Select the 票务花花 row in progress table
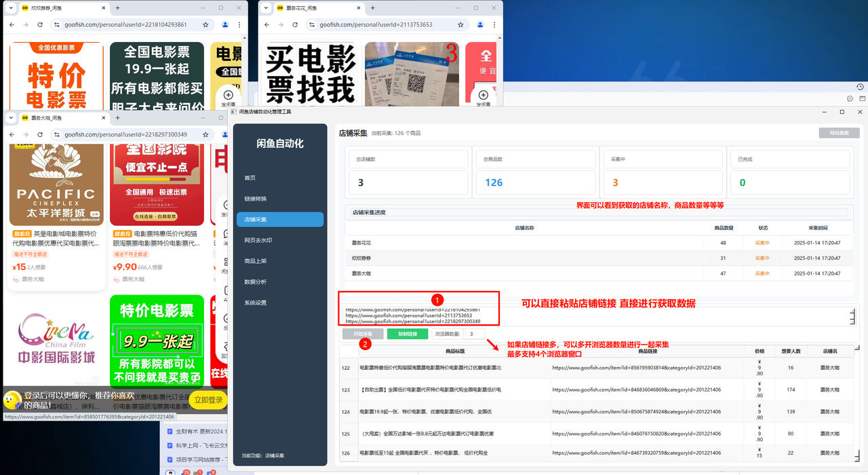 pyautogui.click(x=599, y=243)
